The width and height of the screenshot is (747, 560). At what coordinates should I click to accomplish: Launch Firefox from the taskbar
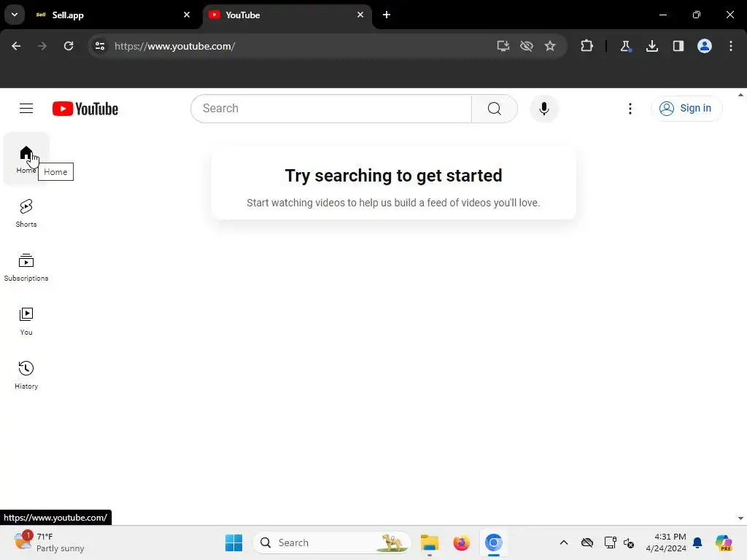point(461,542)
